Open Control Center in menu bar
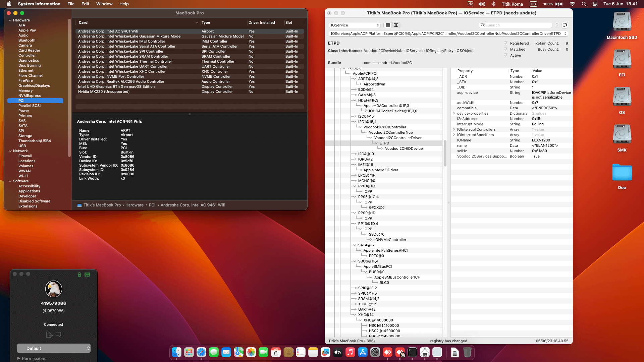The height and width of the screenshot is (362, 644). (595, 4)
